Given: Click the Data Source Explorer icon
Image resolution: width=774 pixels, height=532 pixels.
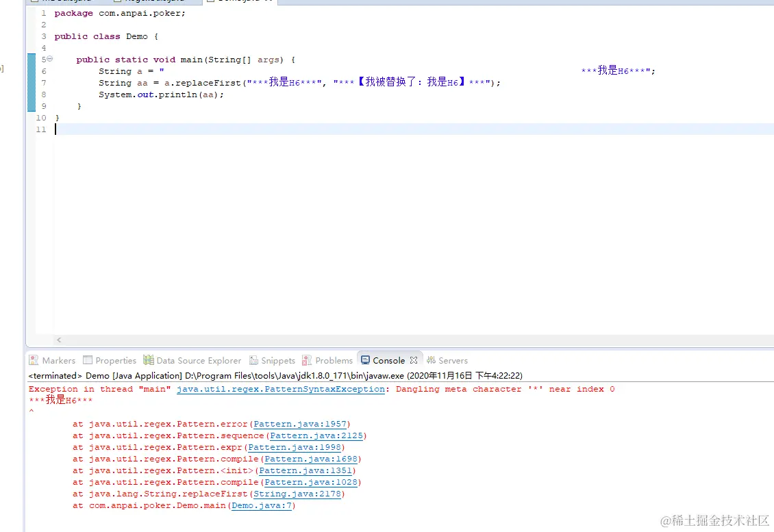Looking at the screenshot, I should (148, 359).
